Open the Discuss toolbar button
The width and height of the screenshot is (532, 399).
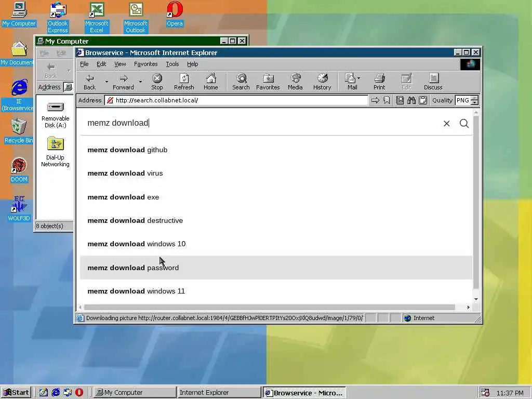[x=433, y=82]
